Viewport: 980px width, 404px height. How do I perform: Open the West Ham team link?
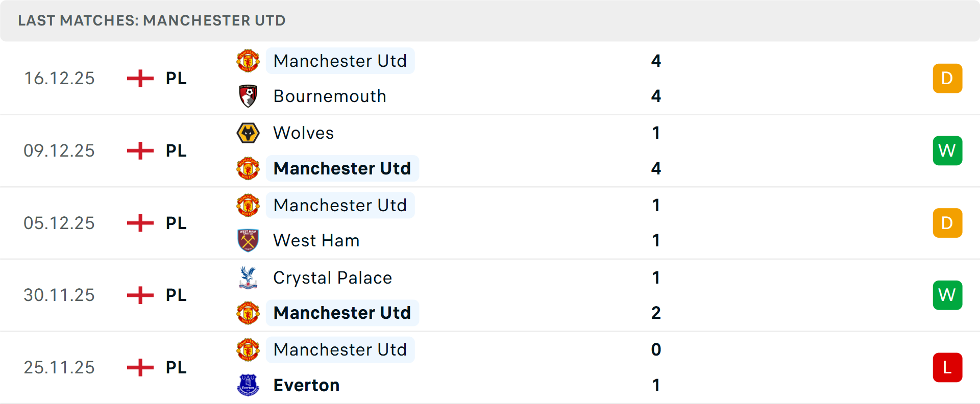click(x=316, y=240)
